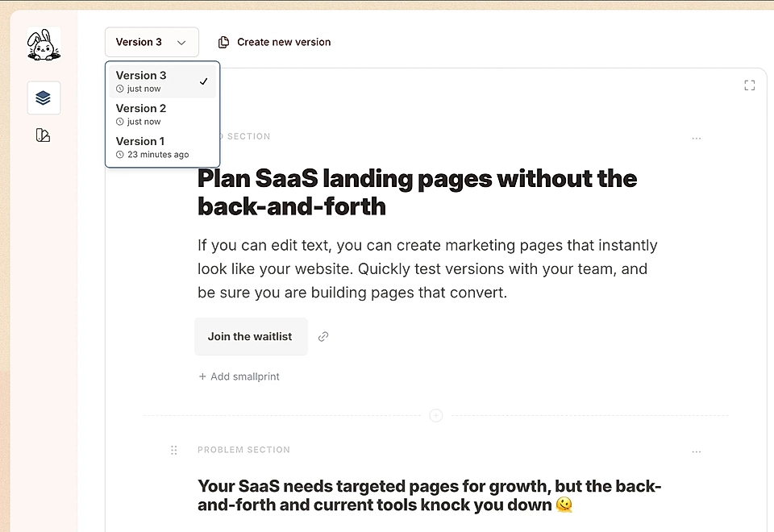Screen dimensions: 774x532
Task: Select the layers panel icon in the sidebar
Action: point(43,98)
